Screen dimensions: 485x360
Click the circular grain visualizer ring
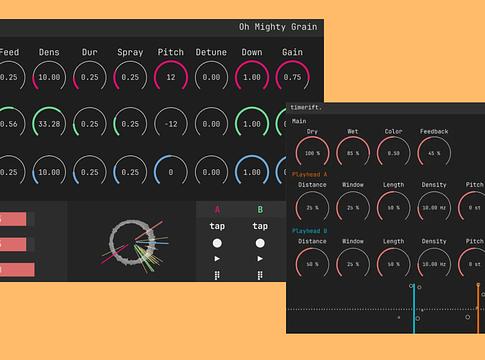[x=132, y=242]
